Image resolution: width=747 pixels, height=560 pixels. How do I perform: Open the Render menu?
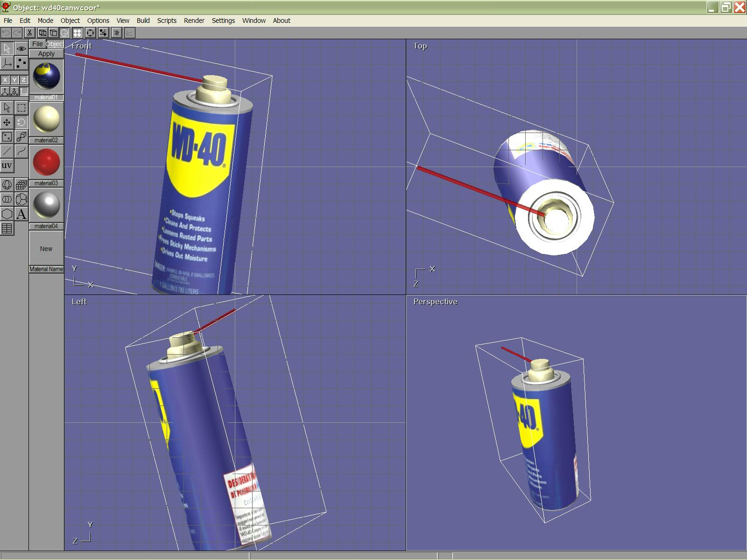[194, 21]
